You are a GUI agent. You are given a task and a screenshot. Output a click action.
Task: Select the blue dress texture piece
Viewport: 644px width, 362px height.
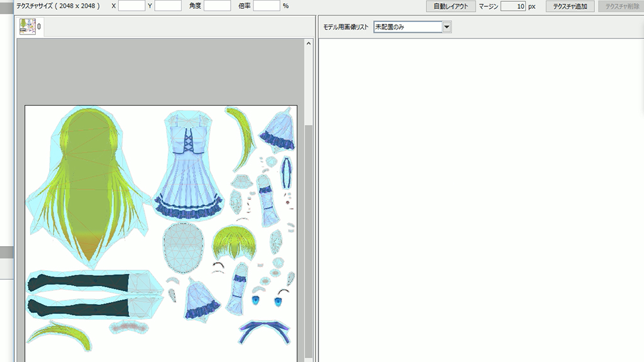187,167
